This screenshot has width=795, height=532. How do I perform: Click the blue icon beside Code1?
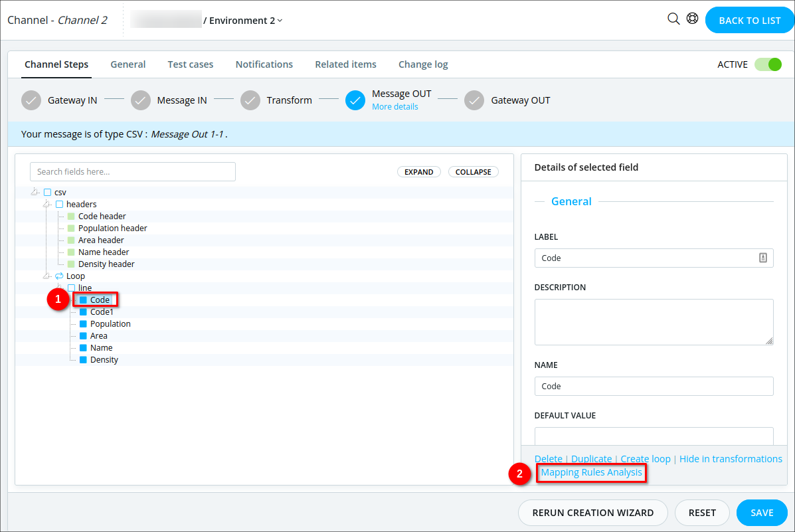[83, 312]
